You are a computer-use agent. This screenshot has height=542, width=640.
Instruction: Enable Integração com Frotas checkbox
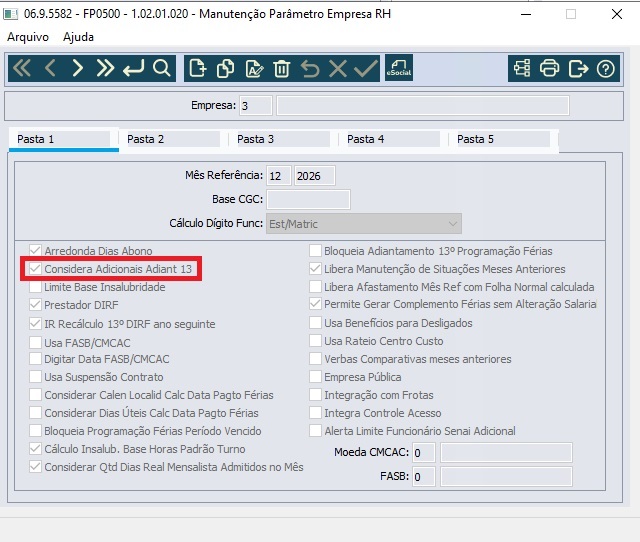(x=315, y=395)
